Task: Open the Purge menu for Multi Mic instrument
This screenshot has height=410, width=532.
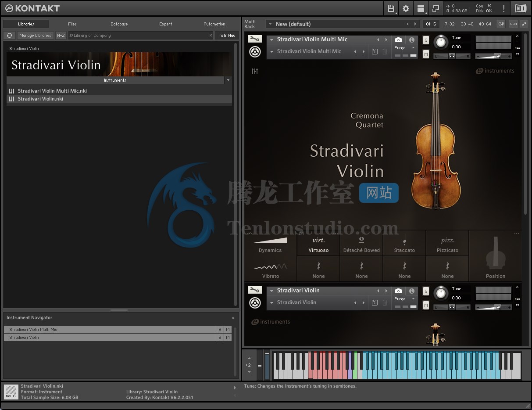Action: click(x=404, y=48)
